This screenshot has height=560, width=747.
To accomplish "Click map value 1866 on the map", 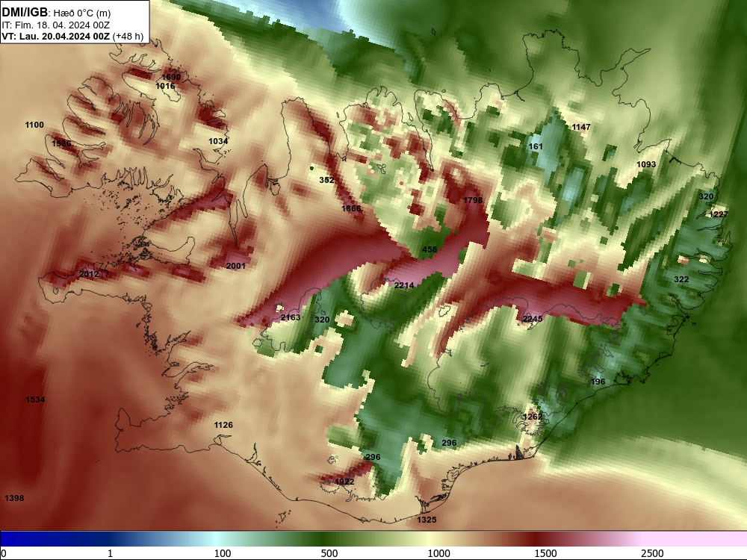I will (x=351, y=208).
